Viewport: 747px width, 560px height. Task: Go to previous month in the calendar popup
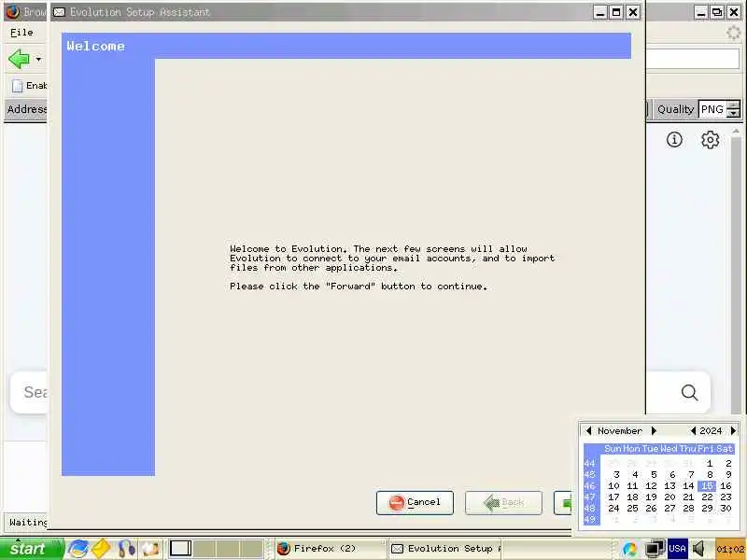[588, 430]
